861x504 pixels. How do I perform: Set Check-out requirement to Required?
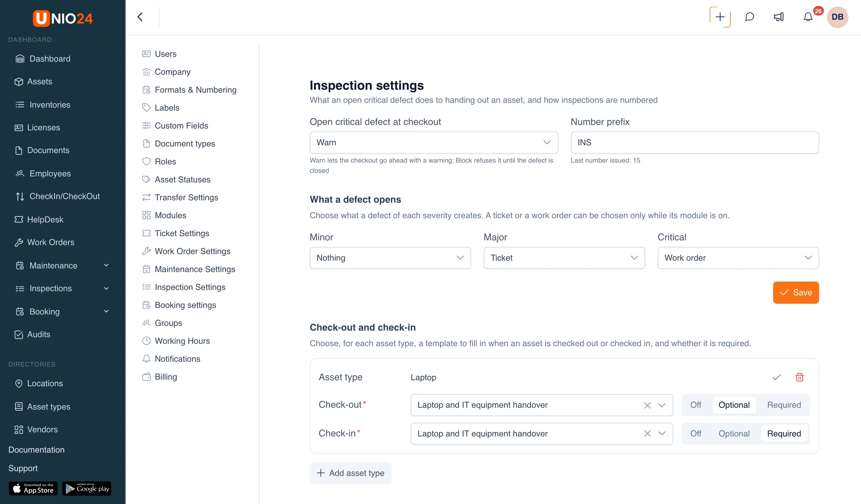tap(784, 405)
